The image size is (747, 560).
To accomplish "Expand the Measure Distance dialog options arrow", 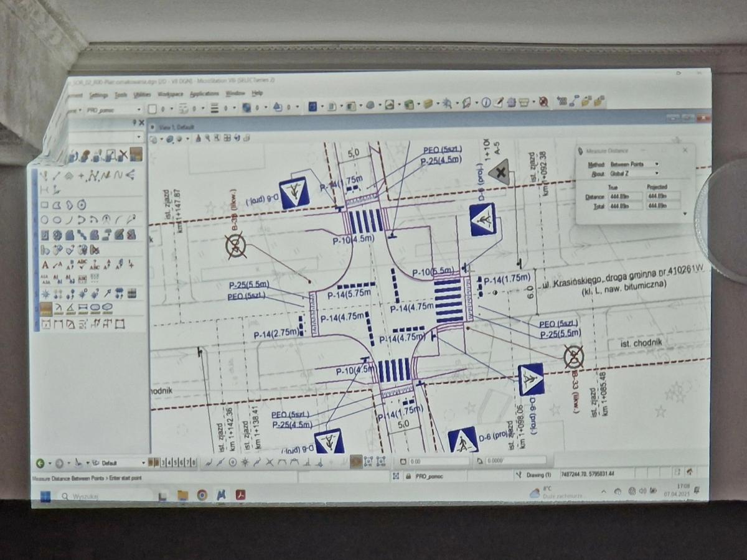I will 685,213.
